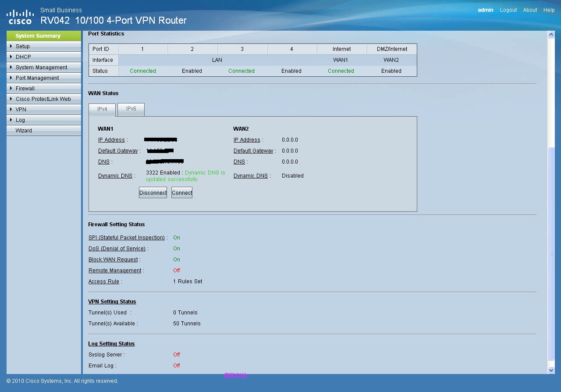Open the Help page
Image resolution: width=561 pixels, height=392 pixels.
tap(549, 10)
